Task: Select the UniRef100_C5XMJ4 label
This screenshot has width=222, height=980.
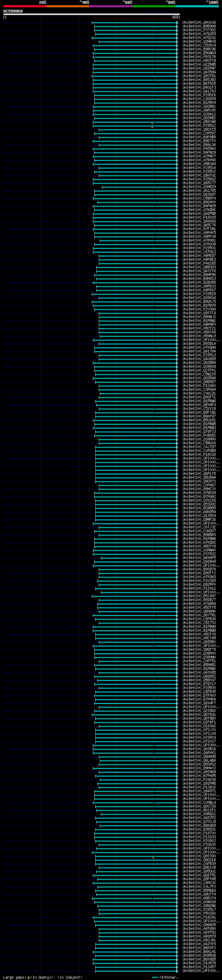Action: pyautogui.click(x=199, y=45)
